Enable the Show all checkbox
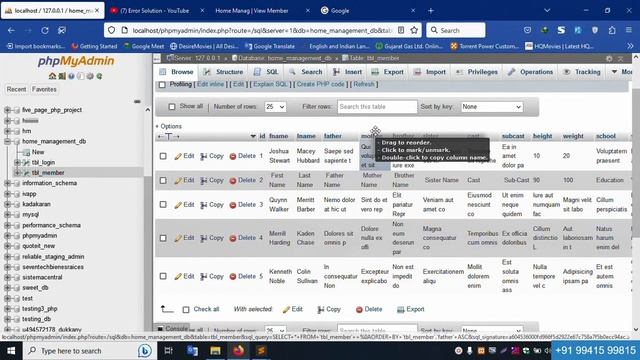Screen dimensions: 640x360 click(172, 107)
